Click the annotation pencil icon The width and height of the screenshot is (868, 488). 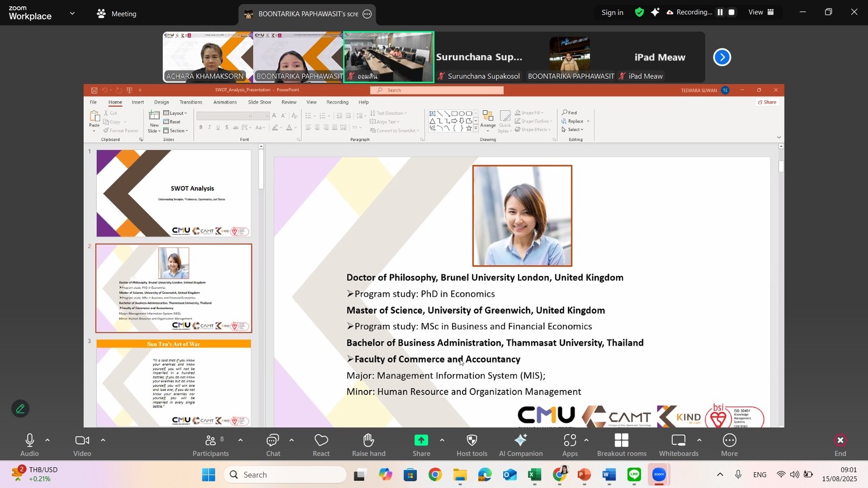pyautogui.click(x=20, y=409)
